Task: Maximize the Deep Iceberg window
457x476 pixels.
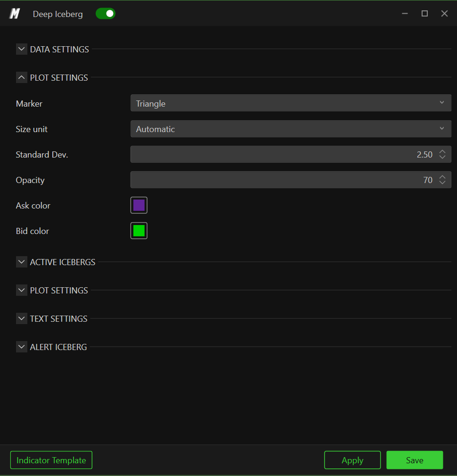Action: [424, 14]
